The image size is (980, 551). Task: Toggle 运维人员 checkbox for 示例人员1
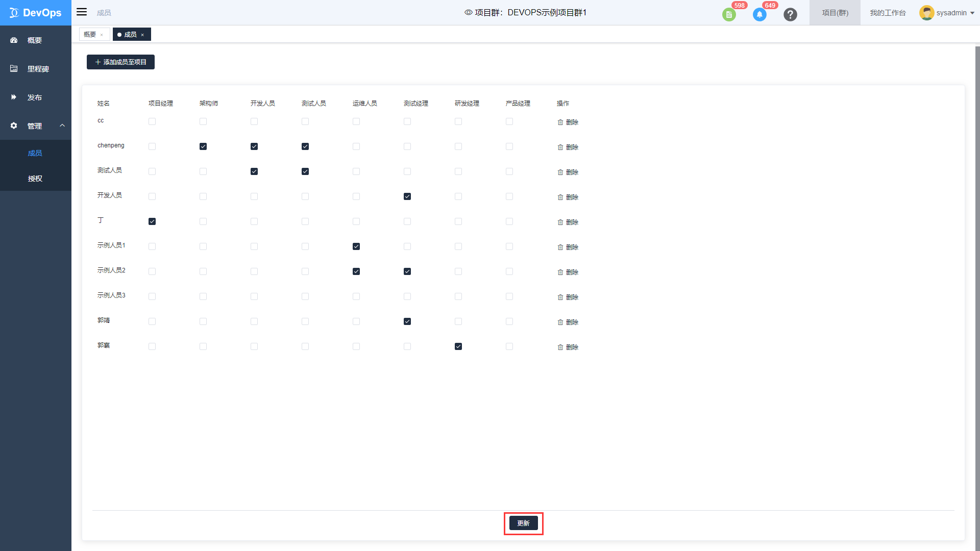356,246
